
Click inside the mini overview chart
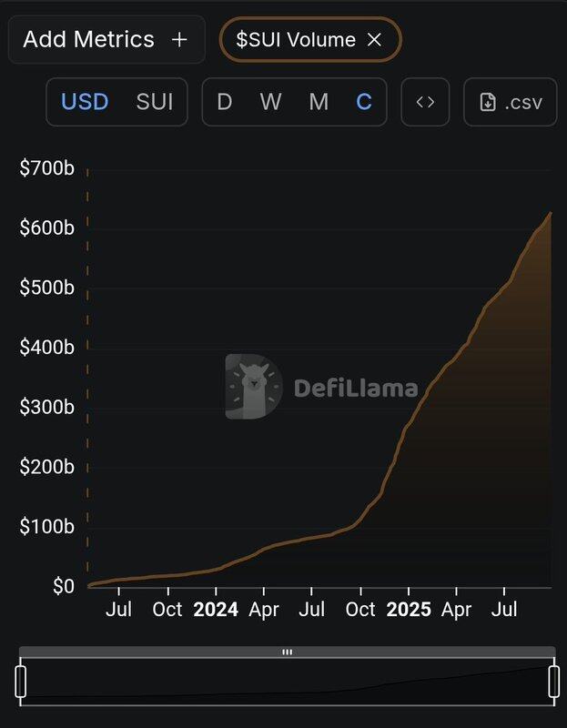pyautogui.click(x=287, y=682)
